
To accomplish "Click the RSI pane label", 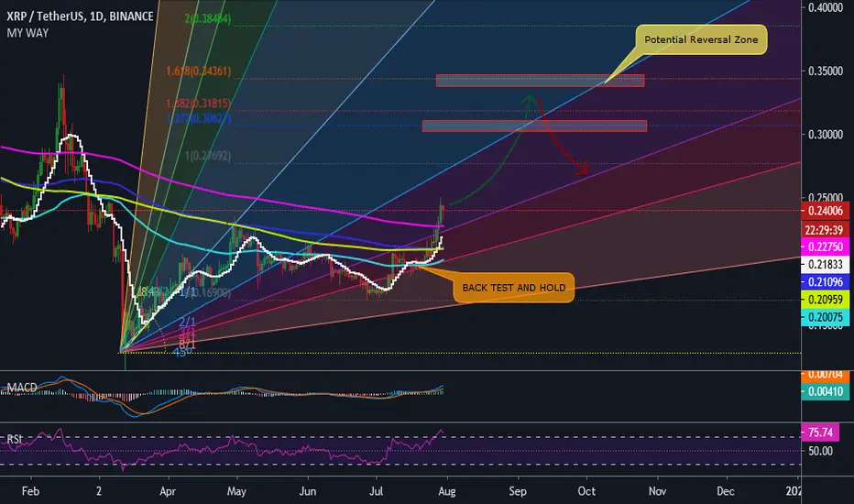I will 15,439.
